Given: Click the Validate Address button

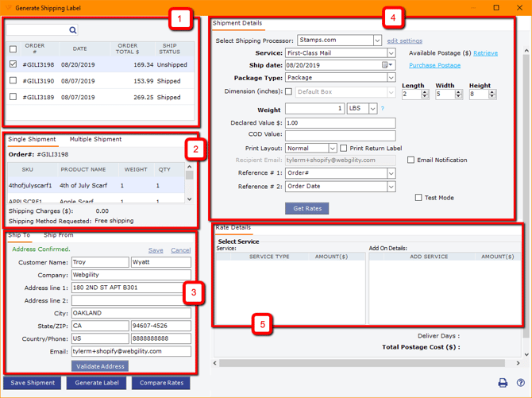Looking at the screenshot, I should [99, 366].
